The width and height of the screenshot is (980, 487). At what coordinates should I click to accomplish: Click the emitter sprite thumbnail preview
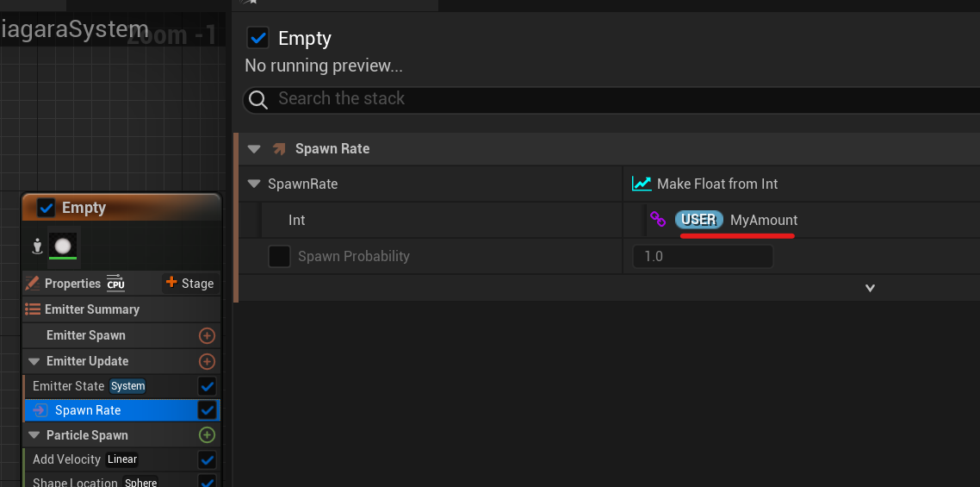coord(62,246)
